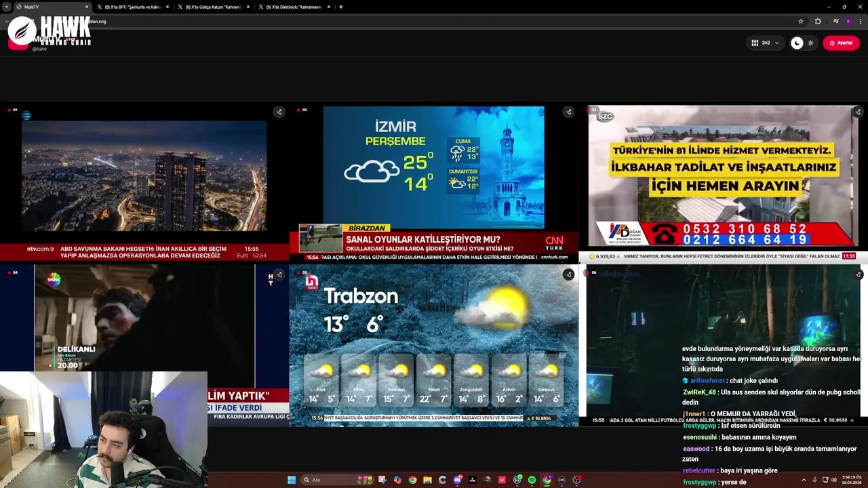
Task: Open the Chrome three-dot menu
Action: pyautogui.click(x=860, y=21)
